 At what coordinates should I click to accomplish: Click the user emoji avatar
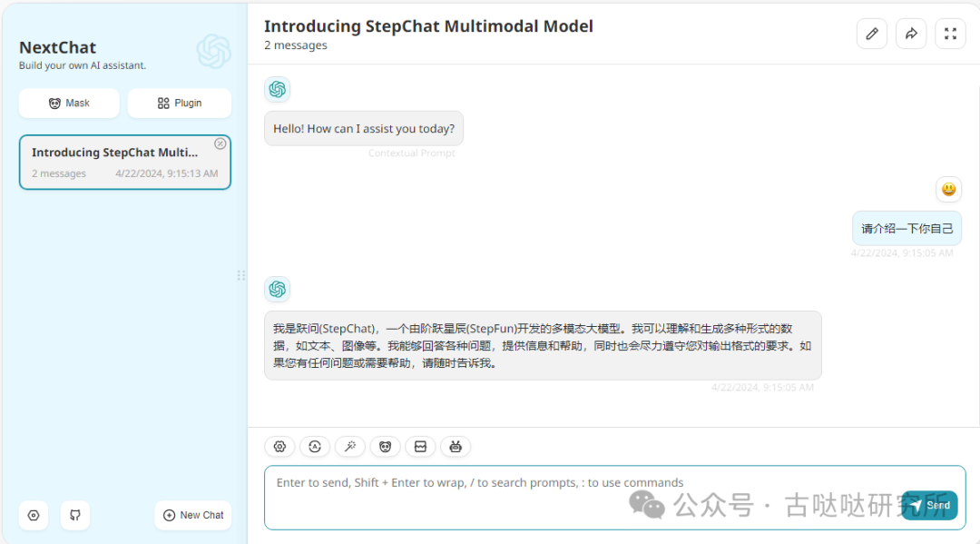(949, 190)
